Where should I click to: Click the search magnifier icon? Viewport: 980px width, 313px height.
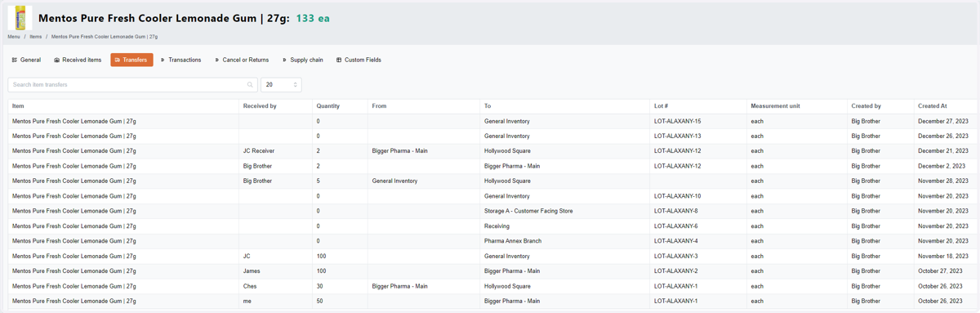pyautogui.click(x=250, y=85)
